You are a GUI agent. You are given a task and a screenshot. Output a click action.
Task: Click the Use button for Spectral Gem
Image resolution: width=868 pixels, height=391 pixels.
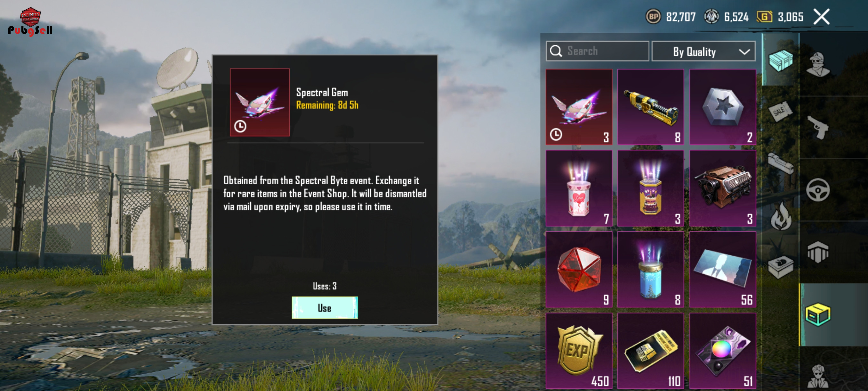pyautogui.click(x=325, y=307)
